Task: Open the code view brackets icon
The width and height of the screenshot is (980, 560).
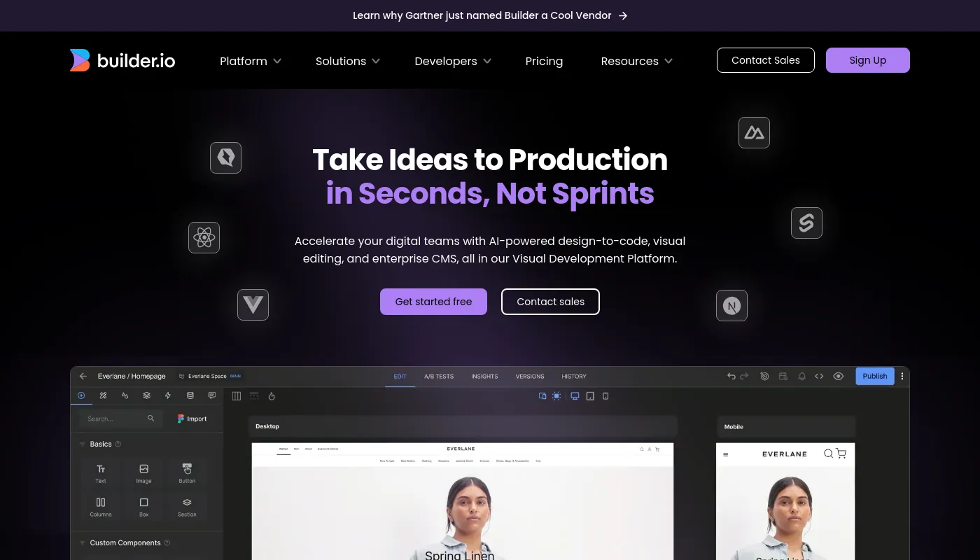Action: [819, 376]
